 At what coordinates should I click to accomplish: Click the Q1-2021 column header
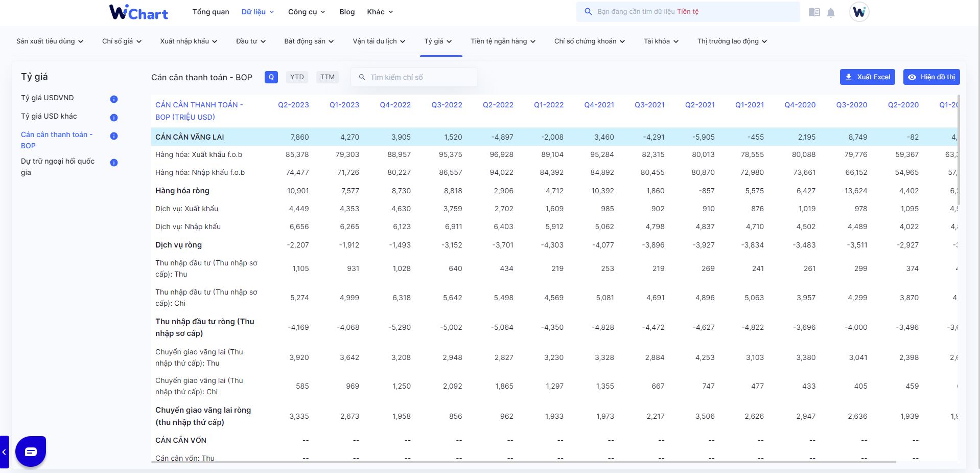pyautogui.click(x=750, y=105)
